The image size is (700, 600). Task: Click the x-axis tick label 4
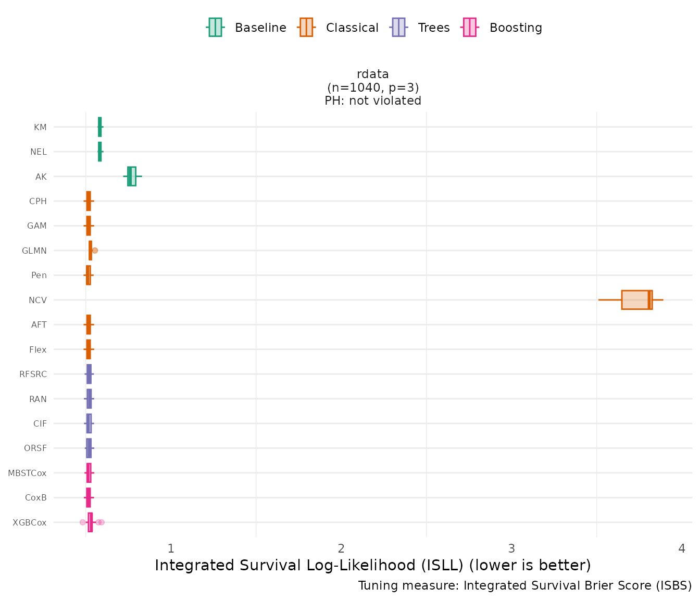[682, 548]
